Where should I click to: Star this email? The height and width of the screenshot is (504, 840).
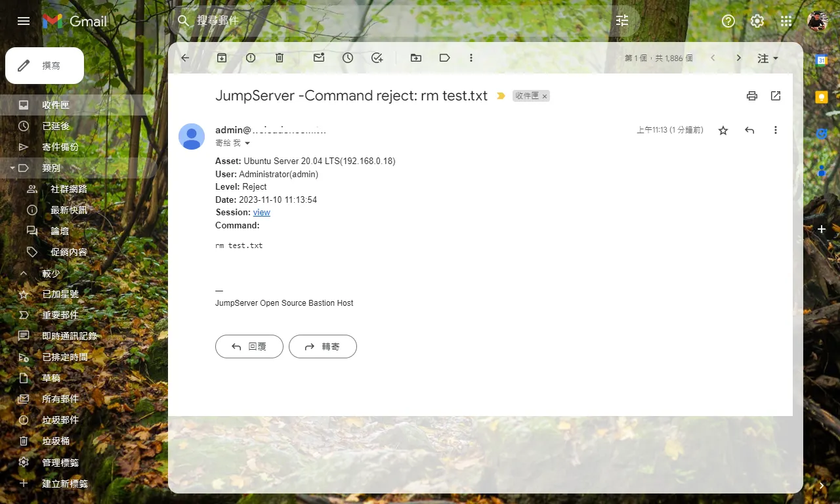[x=723, y=131]
